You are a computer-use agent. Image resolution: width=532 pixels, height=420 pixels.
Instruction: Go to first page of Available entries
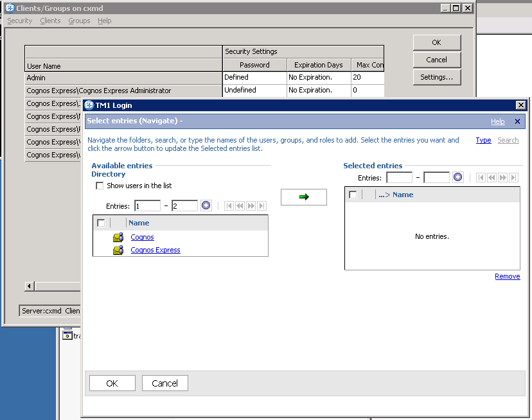coord(229,206)
